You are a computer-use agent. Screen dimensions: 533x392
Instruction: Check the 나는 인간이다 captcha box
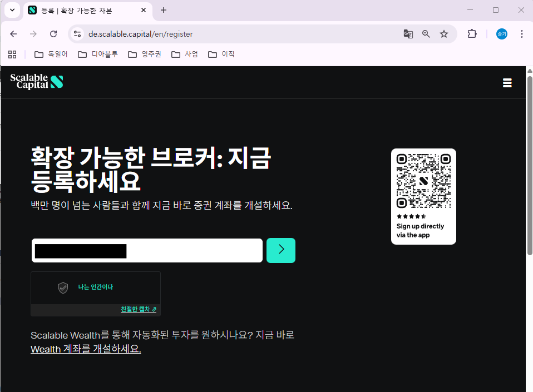[96, 287]
